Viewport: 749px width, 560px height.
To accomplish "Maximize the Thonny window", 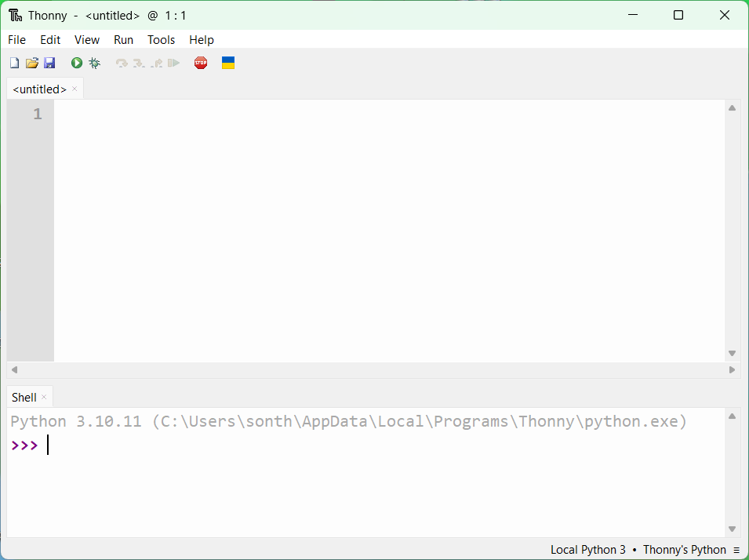I will tap(678, 15).
